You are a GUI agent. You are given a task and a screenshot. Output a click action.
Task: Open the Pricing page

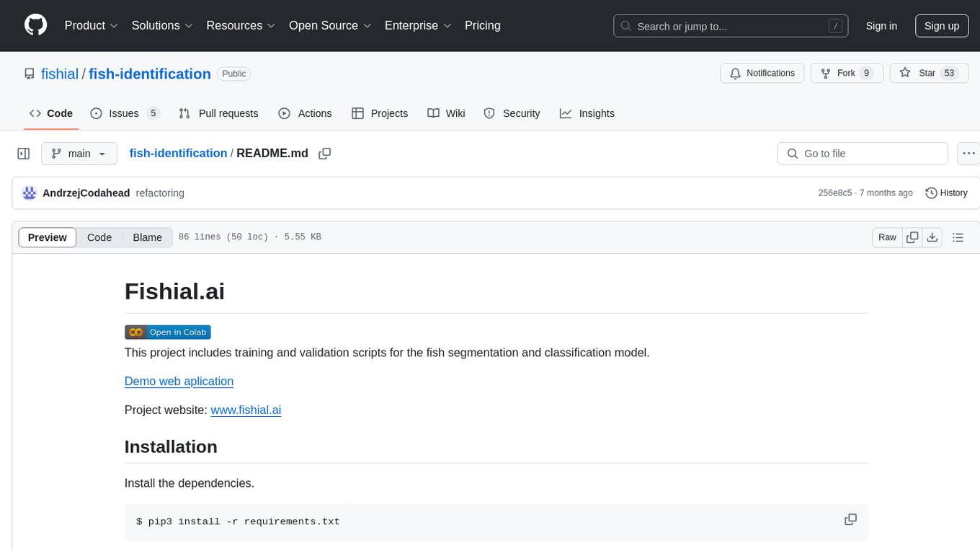click(483, 25)
